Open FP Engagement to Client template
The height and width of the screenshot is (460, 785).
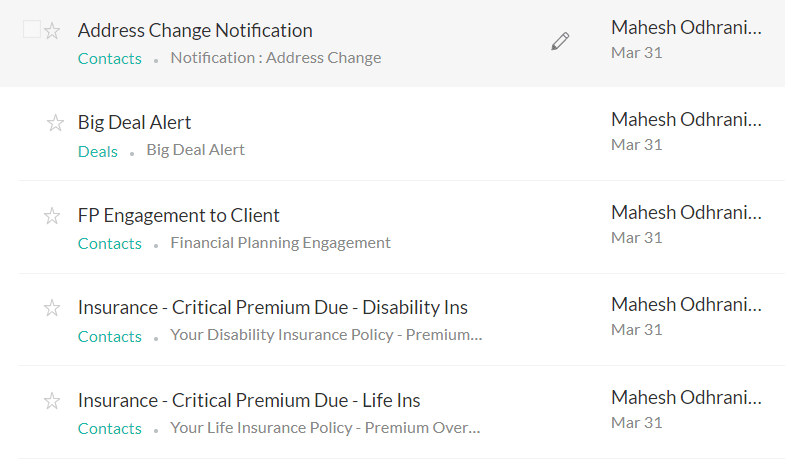(x=179, y=216)
